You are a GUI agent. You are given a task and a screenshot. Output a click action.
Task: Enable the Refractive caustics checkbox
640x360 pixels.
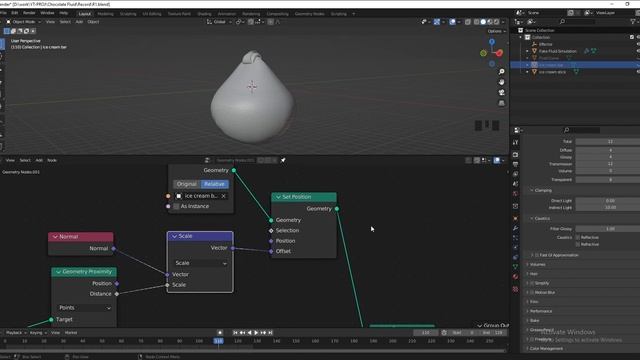pos(578,244)
